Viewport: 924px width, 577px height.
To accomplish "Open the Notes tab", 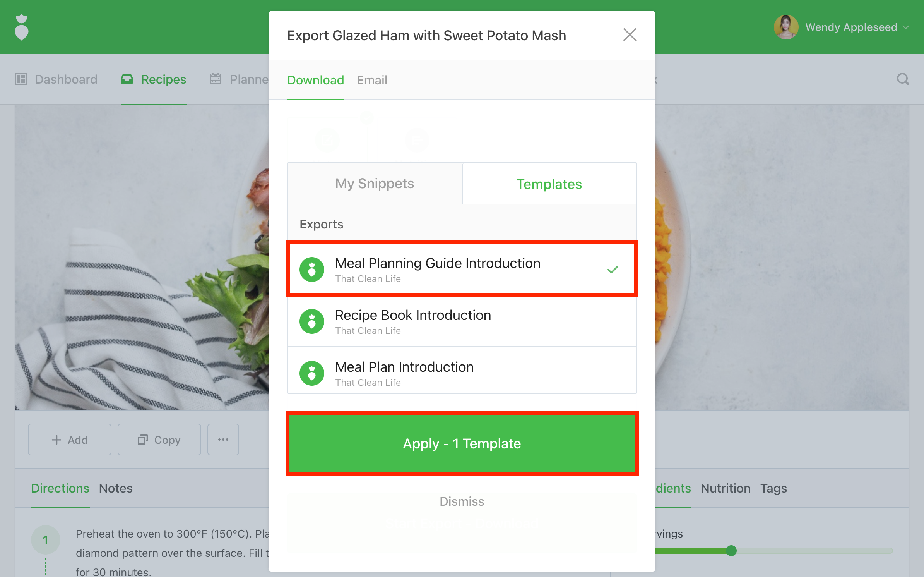I will 116,488.
